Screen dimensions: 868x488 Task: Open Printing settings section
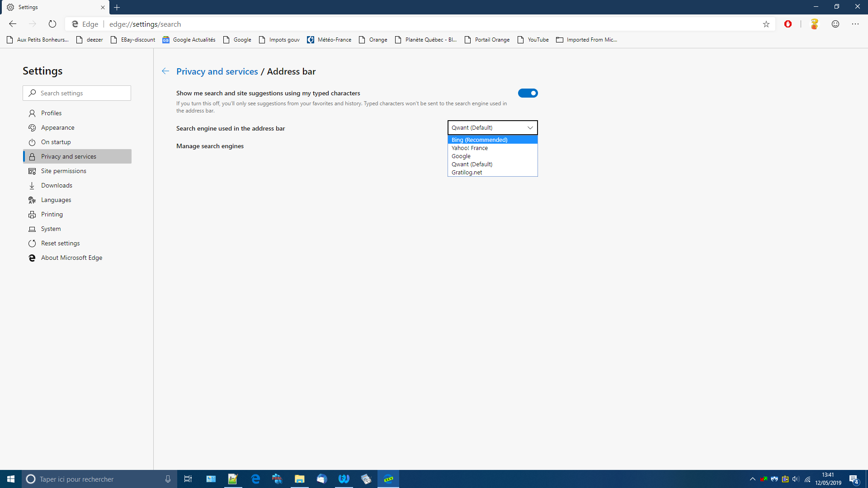[77, 214]
